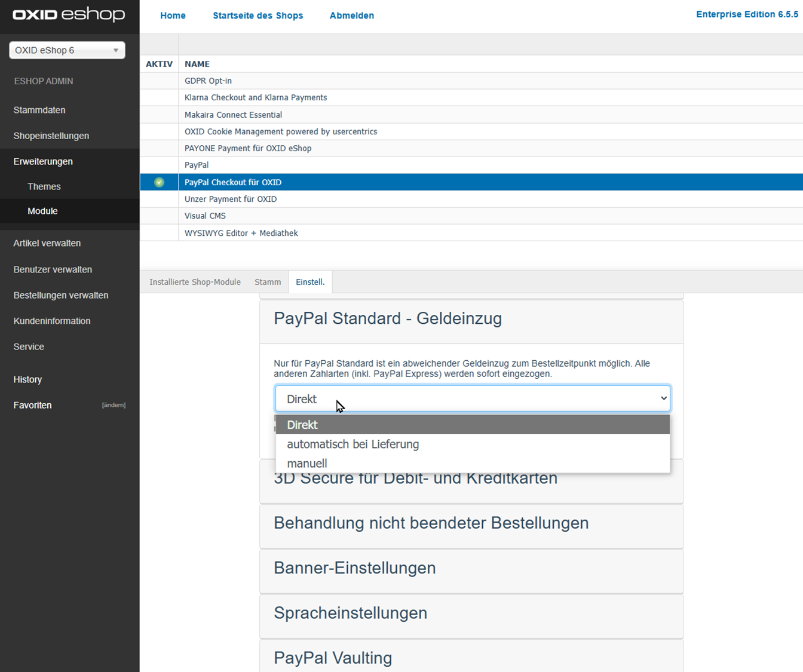
Task: Expand the 3D Secure für Debit- und Kreditkarten panel
Action: (415, 478)
